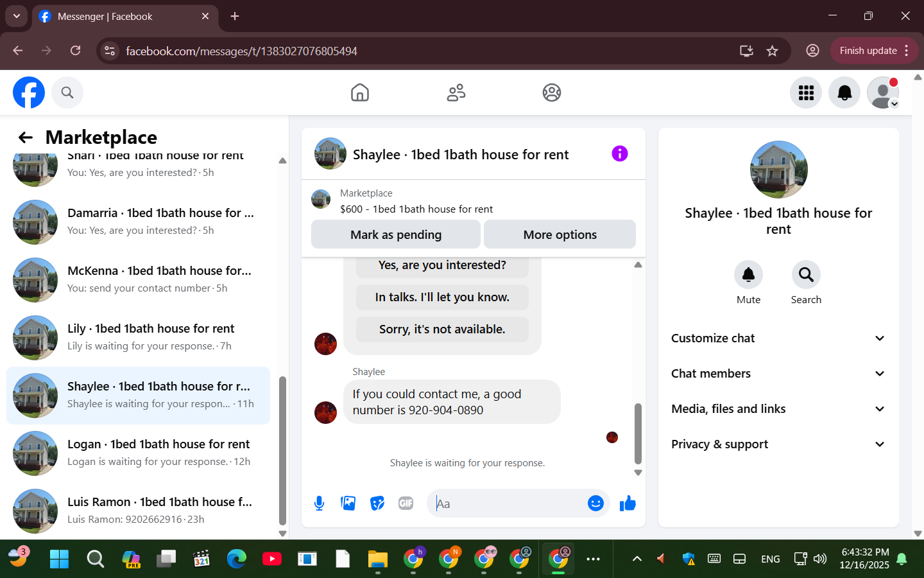Open File Explorer from taskbar
The height and width of the screenshot is (578, 924).
pyautogui.click(x=377, y=559)
